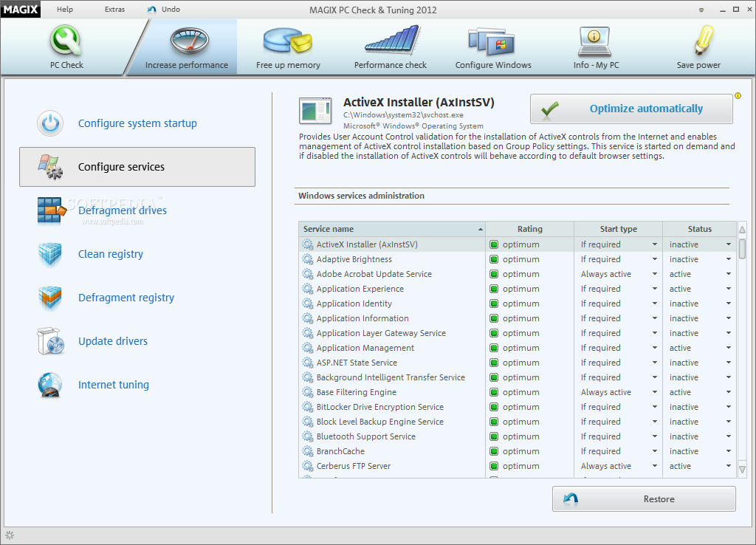Click the green rating icon for BranchCache
The image size is (756, 545).
pyautogui.click(x=494, y=451)
